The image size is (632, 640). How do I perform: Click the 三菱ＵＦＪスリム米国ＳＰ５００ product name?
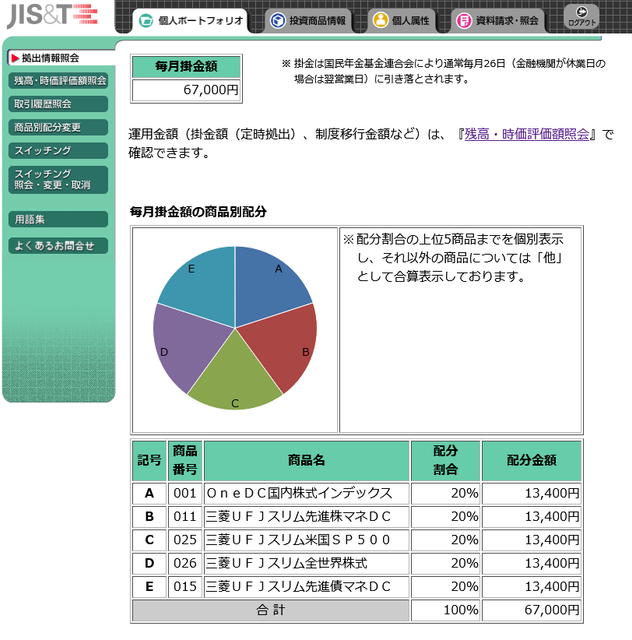click(298, 540)
